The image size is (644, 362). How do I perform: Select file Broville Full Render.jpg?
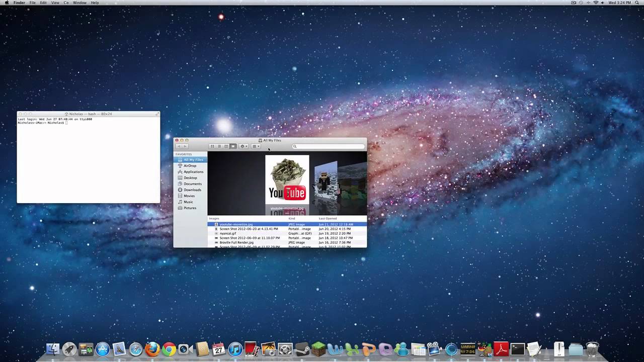tap(287, 242)
